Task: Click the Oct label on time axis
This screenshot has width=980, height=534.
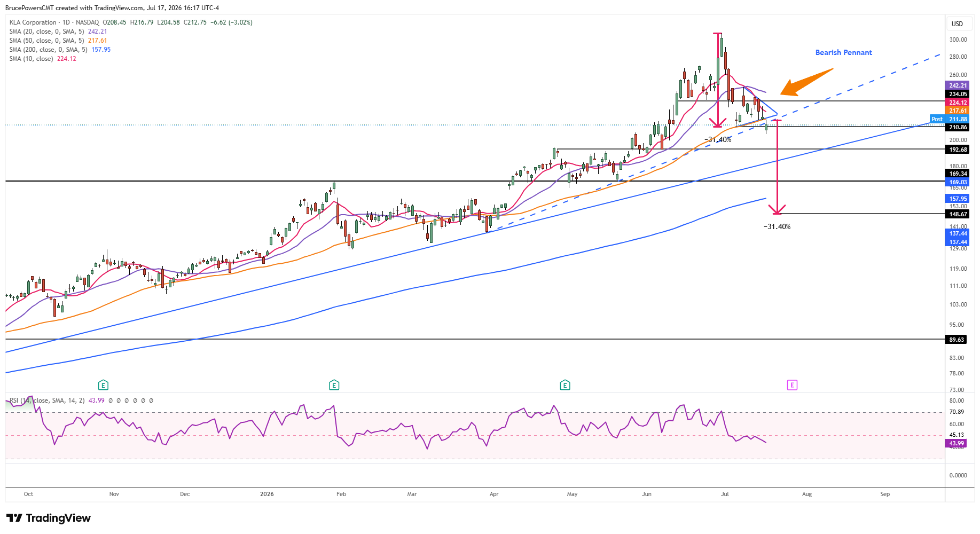Action: click(x=28, y=494)
